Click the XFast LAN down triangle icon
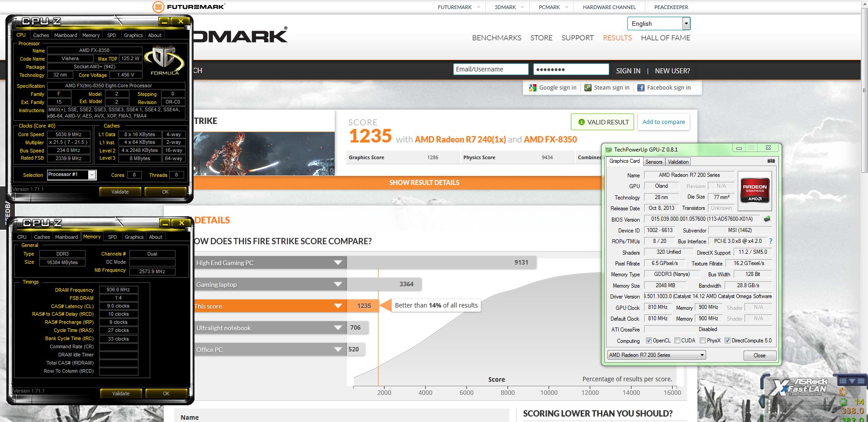Image resolution: width=868 pixels, height=422 pixels. click(x=852, y=381)
